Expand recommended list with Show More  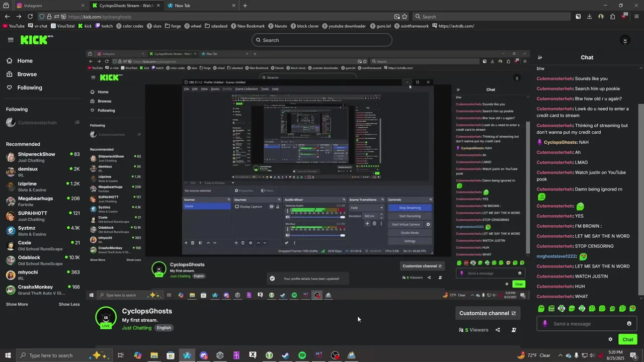tap(17, 304)
